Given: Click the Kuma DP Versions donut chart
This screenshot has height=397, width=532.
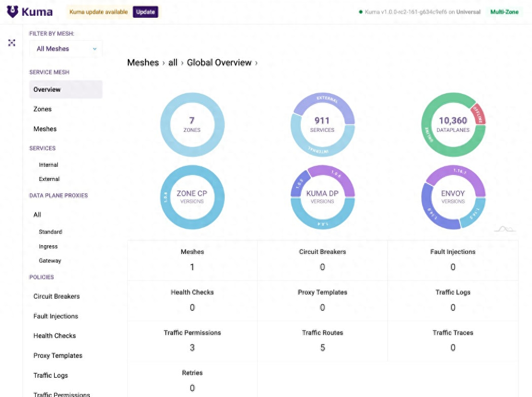Looking at the screenshot, I should (323, 197).
